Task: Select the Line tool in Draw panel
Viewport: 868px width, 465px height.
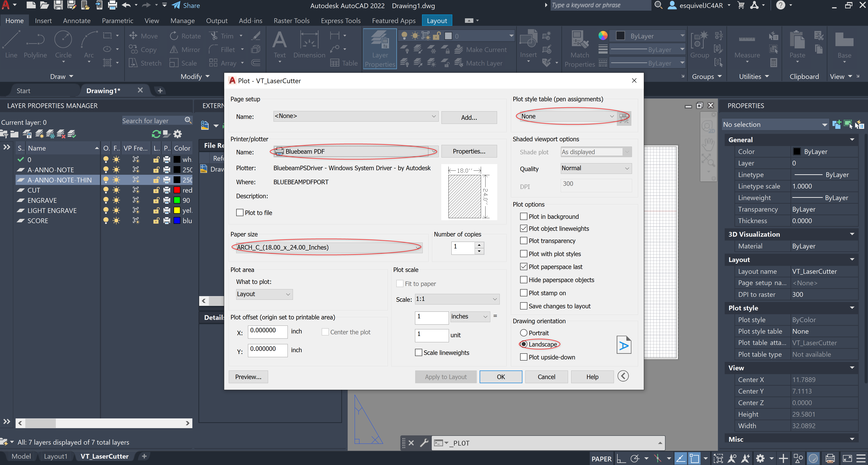Action: click(11, 45)
